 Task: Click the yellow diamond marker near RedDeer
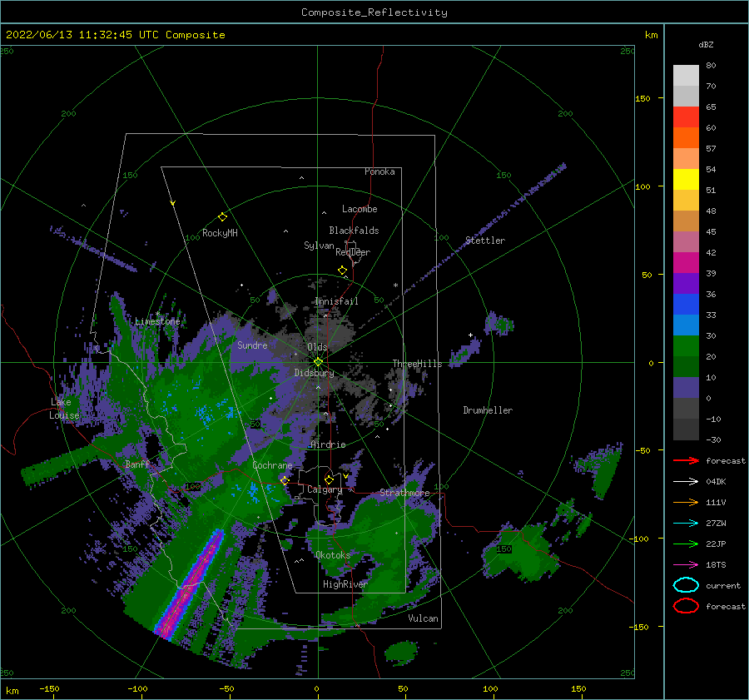click(x=342, y=271)
